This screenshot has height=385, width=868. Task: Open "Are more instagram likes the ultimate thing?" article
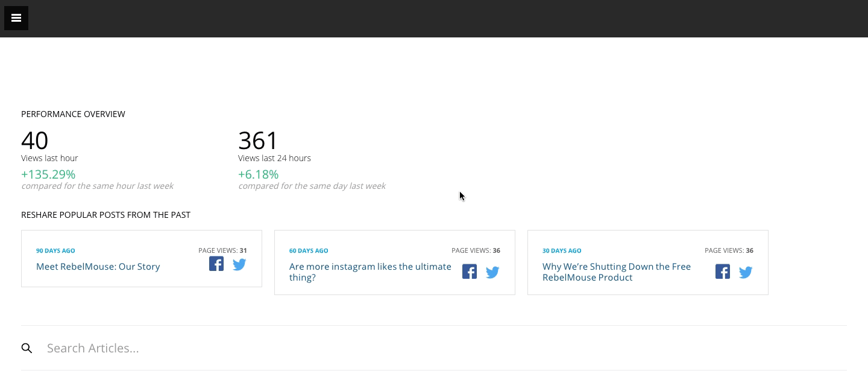point(370,272)
